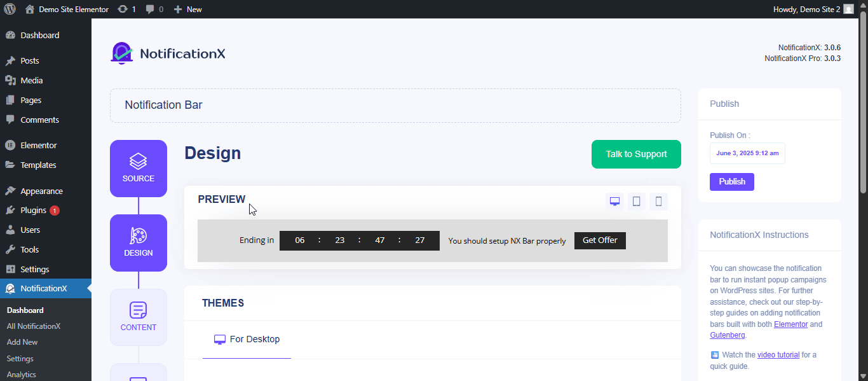Click the Elementor icon in sidebar
This screenshot has height=381, width=868.
point(10,145)
